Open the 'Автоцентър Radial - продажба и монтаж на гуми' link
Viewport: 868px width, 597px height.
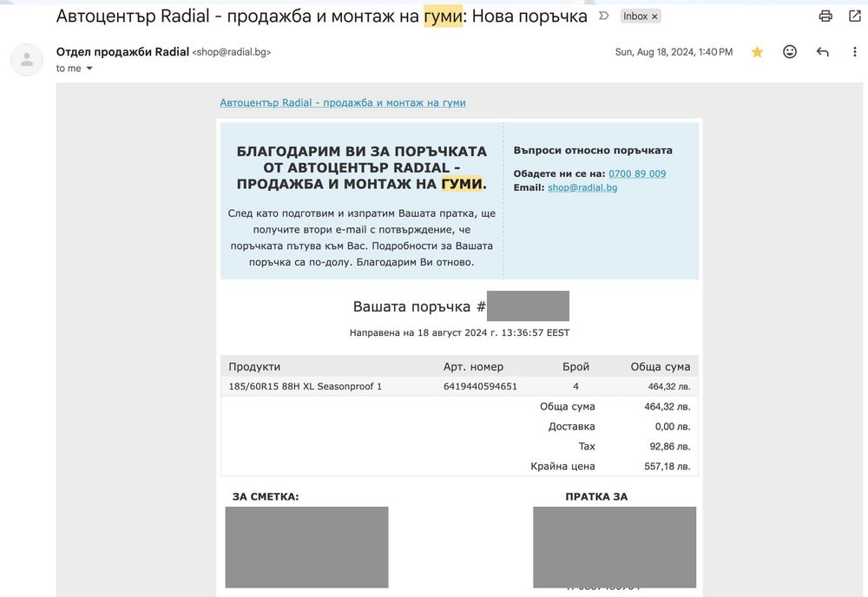[x=343, y=102]
